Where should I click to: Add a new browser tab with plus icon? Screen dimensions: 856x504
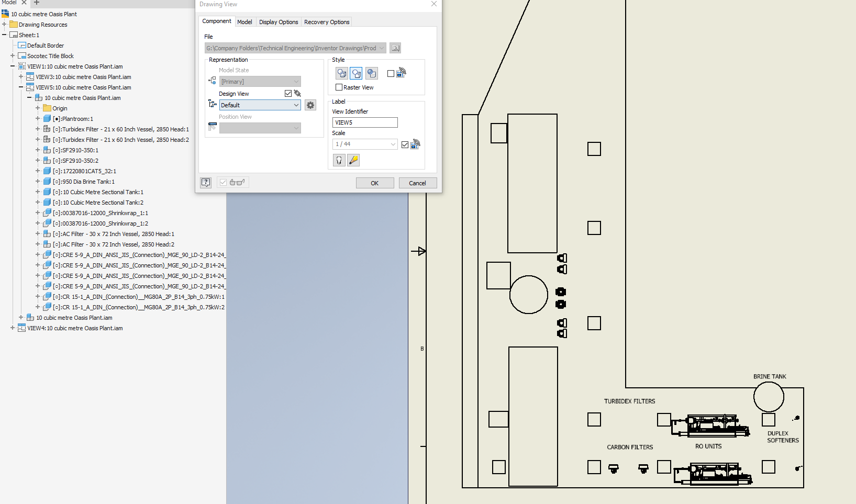[x=37, y=3]
